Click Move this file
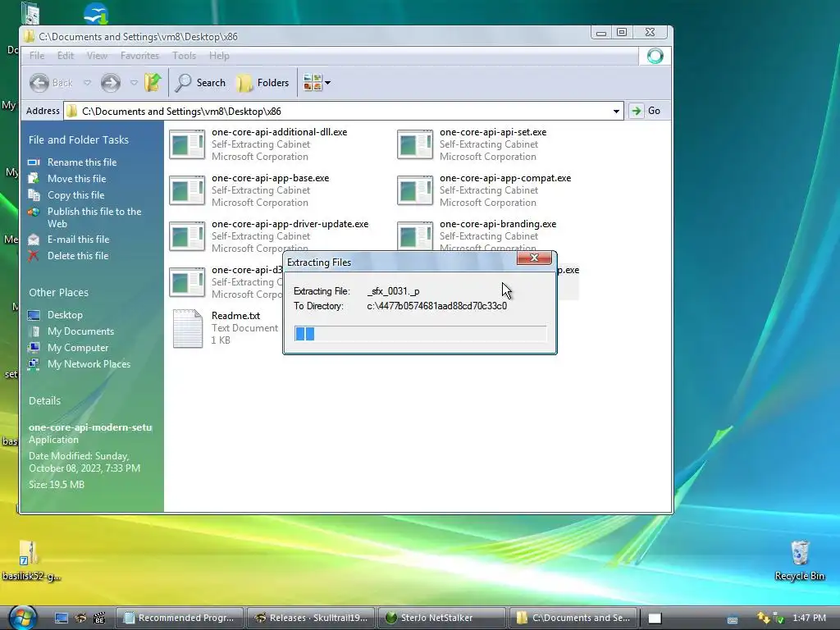The image size is (840, 630). tap(76, 179)
